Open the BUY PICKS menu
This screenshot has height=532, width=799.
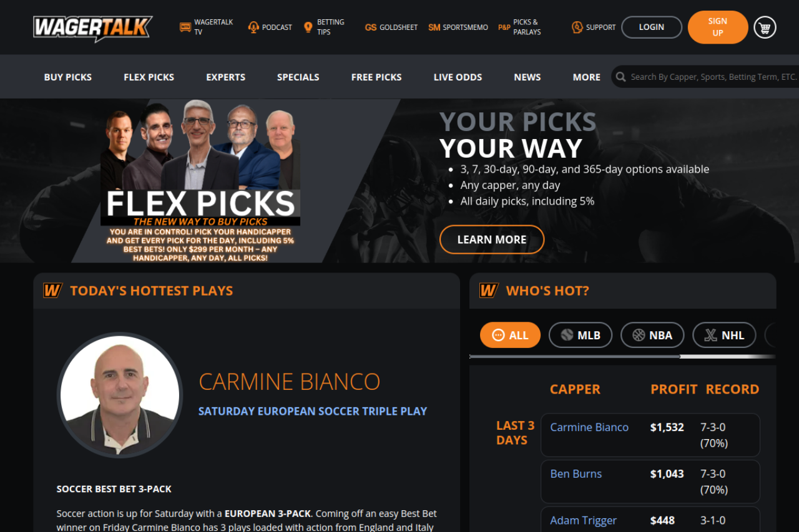tap(68, 77)
